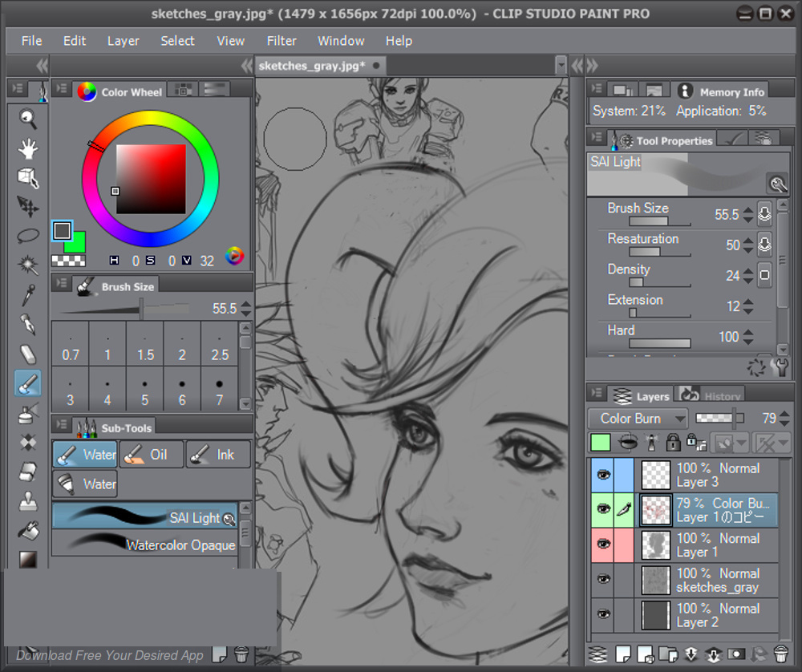Select the Object operation cube tool

point(27,178)
